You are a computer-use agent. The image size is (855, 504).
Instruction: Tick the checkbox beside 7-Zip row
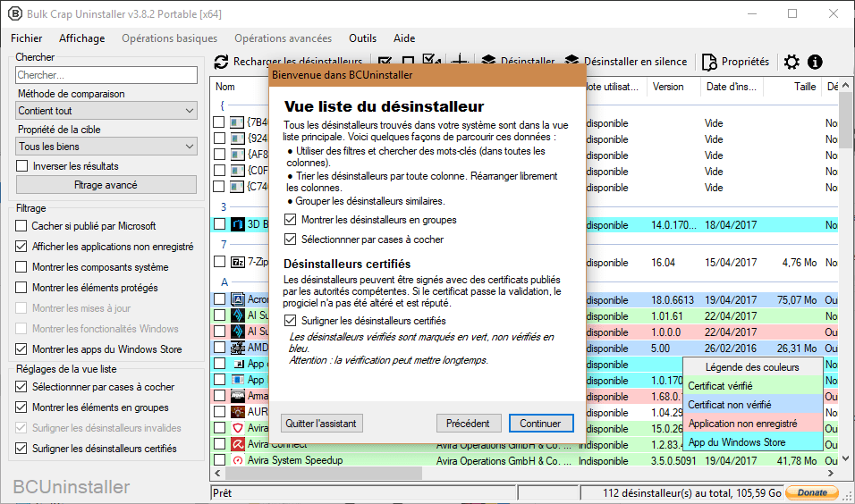click(x=219, y=262)
